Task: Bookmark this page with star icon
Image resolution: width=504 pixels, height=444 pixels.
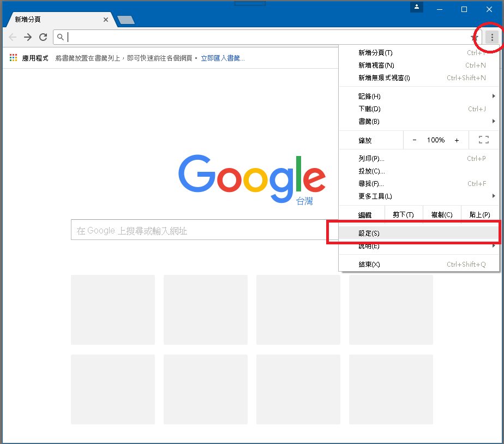Action: coord(473,37)
